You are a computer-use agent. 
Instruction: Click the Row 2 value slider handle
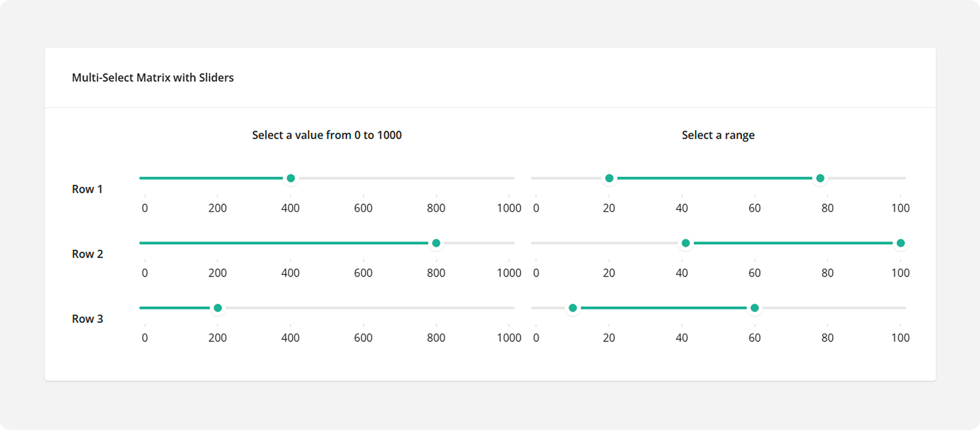tap(437, 243)
